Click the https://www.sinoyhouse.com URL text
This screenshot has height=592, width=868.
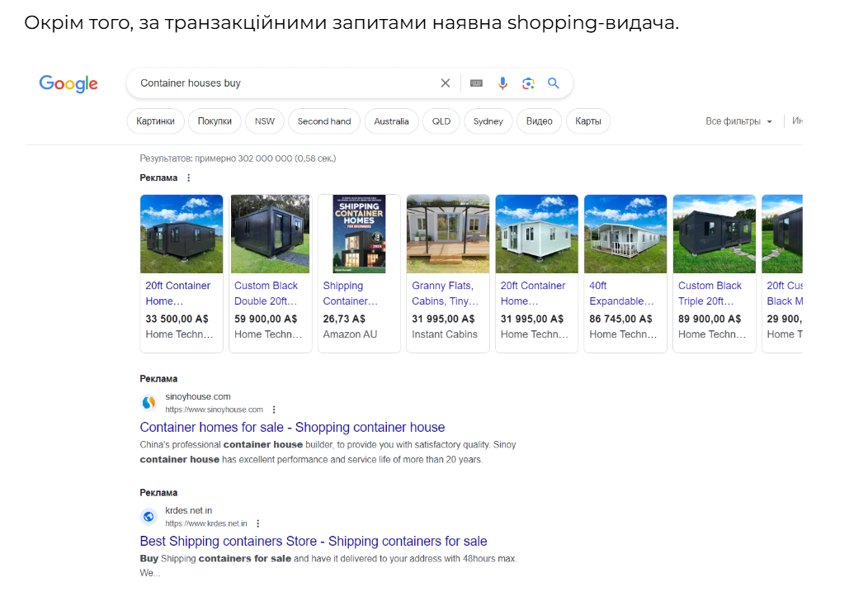[215, 410]
